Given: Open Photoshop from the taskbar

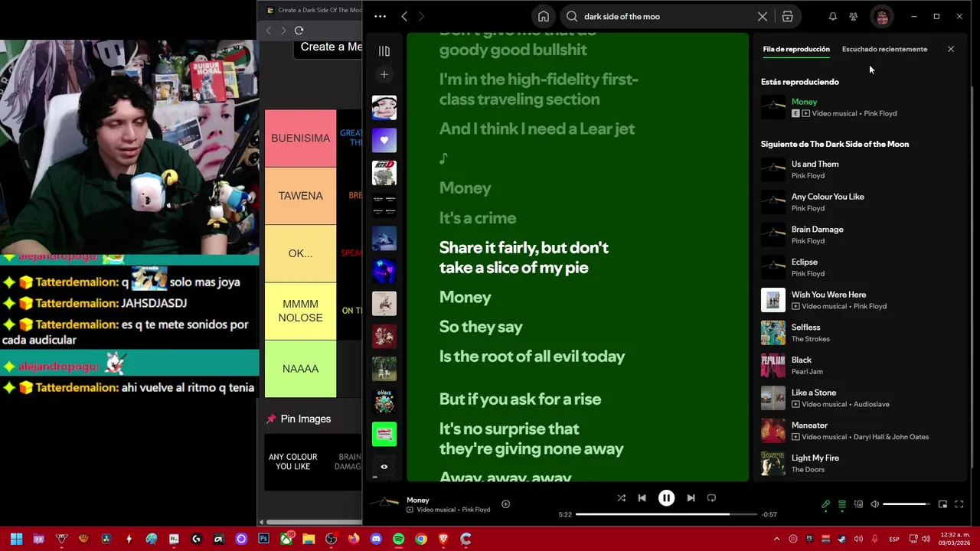Looking at the screenshot, I should (263, 539).
